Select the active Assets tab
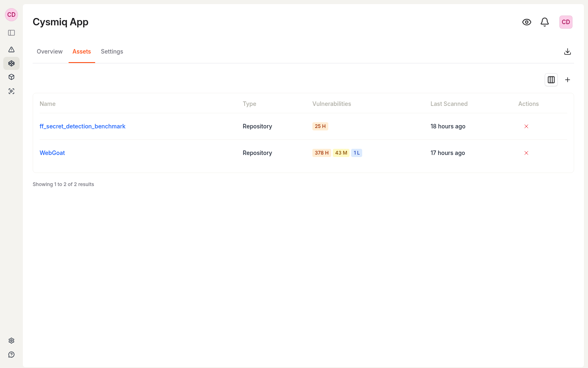 (x=82, y=52)
